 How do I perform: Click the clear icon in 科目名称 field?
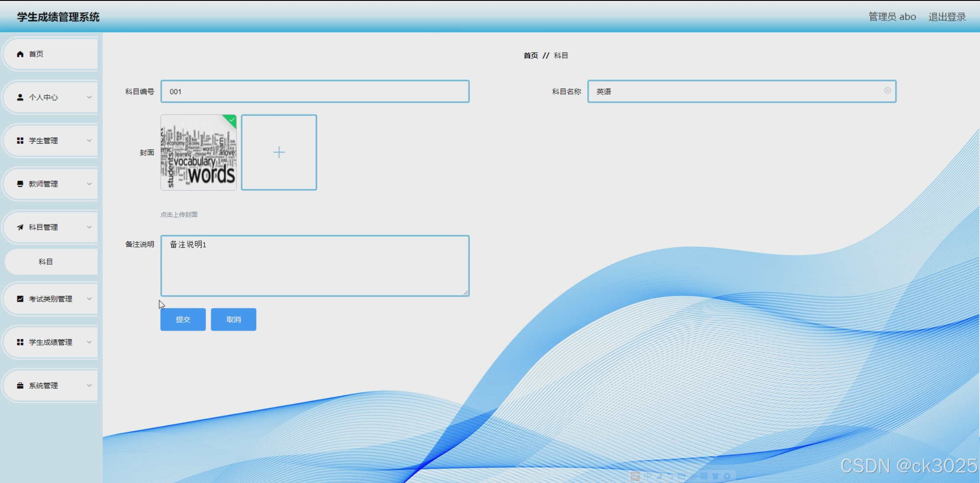(x=888, y=91)
